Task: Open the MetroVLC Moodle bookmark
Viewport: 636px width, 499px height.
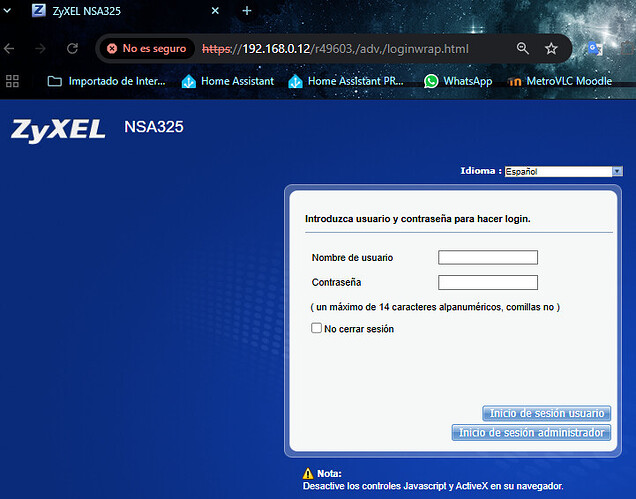Action: (560, 81)
